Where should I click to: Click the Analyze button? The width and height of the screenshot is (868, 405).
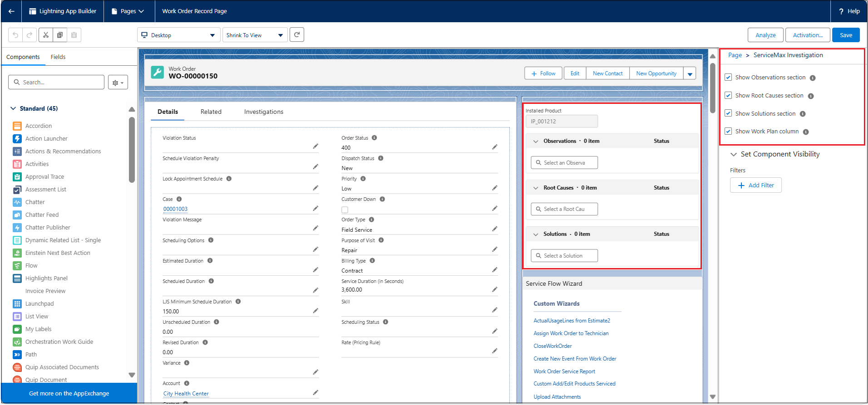(765, 35)
